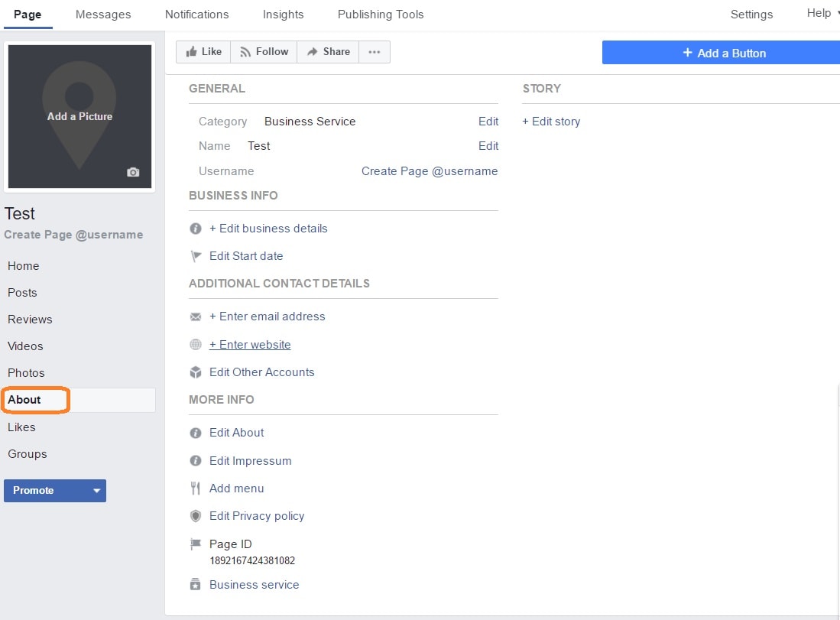840x620 pixels.
Task: Click Create Page @username in Username row
Action: [430, 171]
